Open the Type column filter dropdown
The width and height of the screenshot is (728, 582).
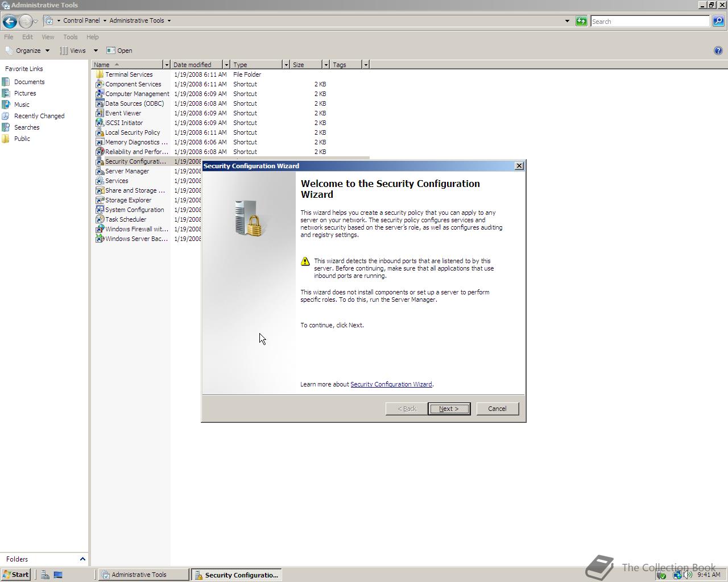(x=286, y=65)
